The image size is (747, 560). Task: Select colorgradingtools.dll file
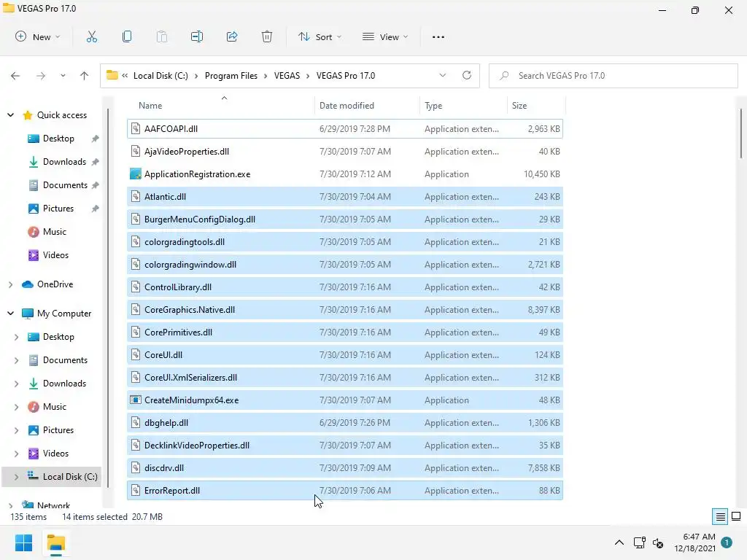tap(345, 242)
